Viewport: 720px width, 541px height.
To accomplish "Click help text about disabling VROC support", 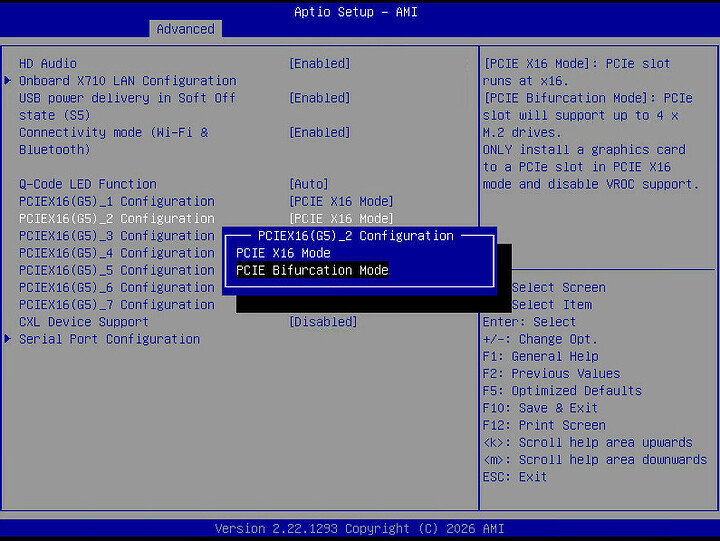I will pyautogui.click(x=591, y=167).
